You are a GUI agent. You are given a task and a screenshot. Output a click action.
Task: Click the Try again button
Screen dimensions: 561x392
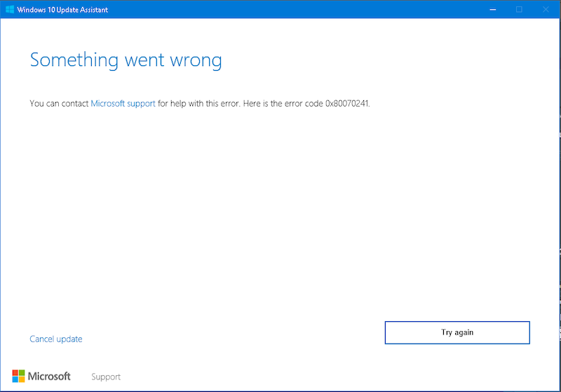[x=457, y=332]
